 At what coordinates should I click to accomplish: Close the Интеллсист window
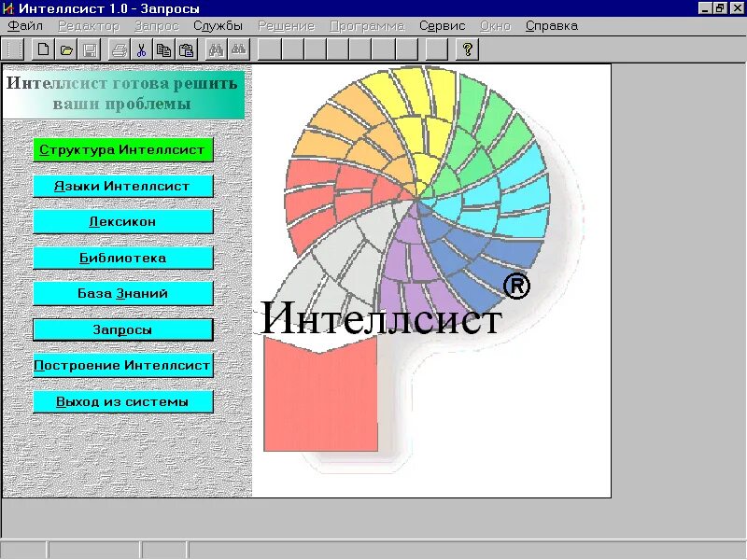point(737,8)
